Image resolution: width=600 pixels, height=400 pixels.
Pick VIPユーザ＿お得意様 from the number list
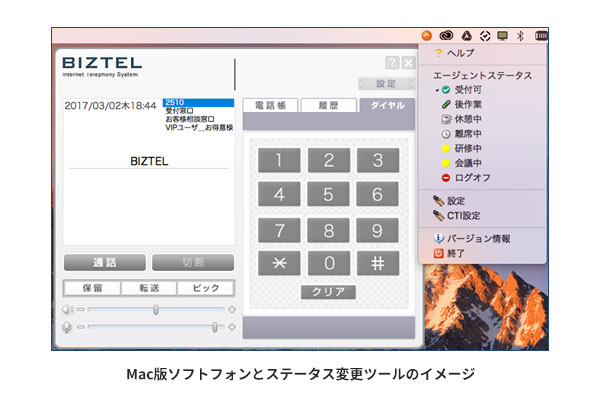click(199, 128)
